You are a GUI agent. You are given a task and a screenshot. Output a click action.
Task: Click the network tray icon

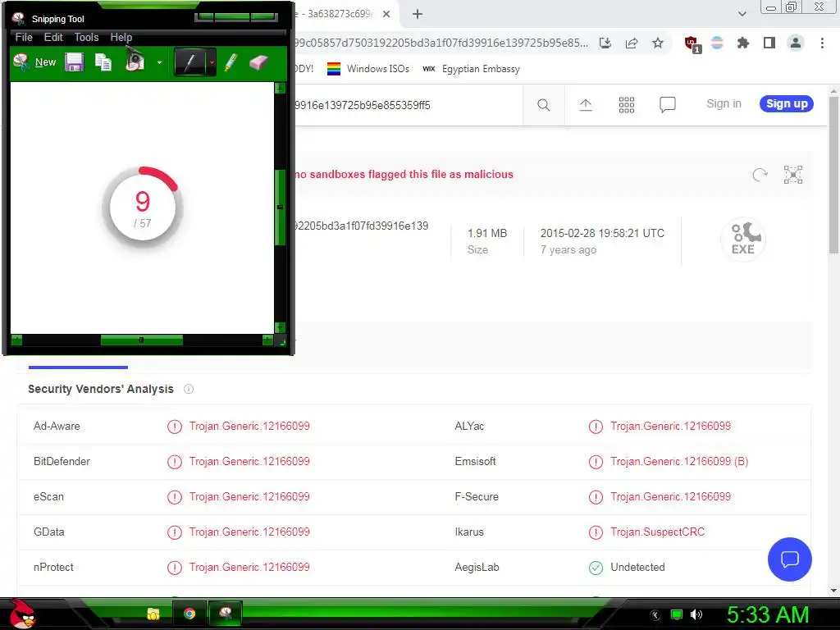click(677, 614)
